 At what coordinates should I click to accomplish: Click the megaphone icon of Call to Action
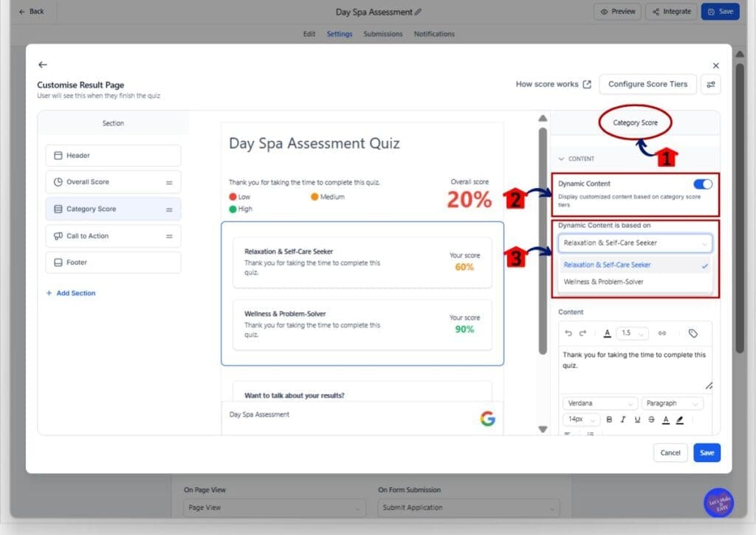click(58, 235)
